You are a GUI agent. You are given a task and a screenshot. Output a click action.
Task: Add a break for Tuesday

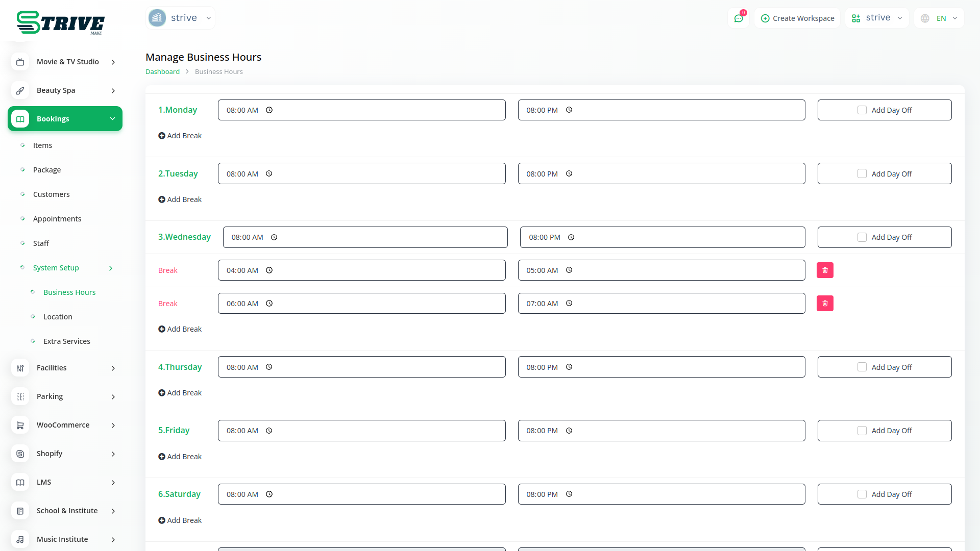tap(180, 199)
